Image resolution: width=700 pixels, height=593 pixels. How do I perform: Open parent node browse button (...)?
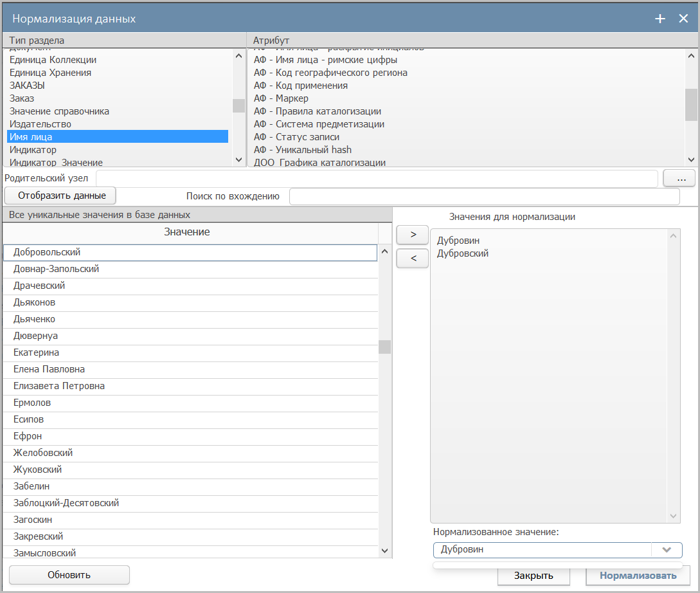tap(679, 178)
